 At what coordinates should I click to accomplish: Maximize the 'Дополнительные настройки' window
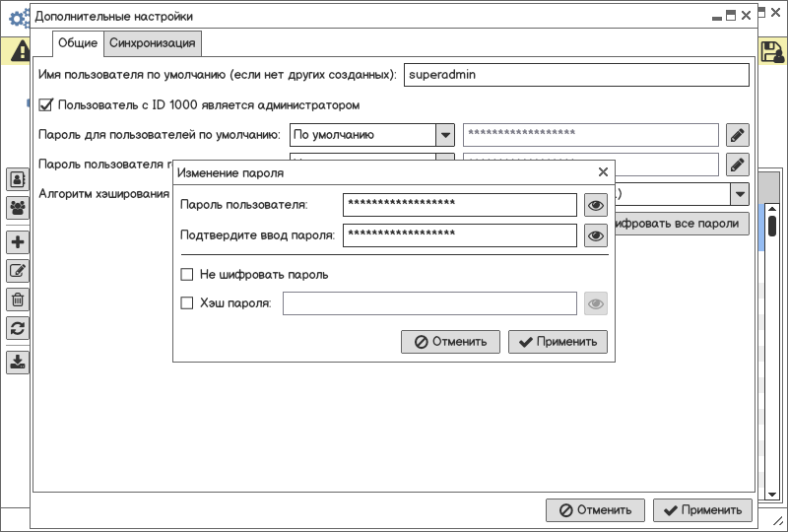pos(731,16)
